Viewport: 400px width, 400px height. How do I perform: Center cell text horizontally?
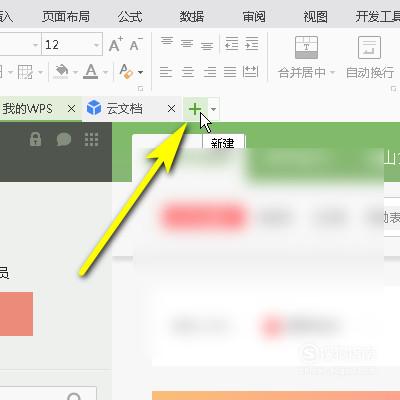pos(188,72)
